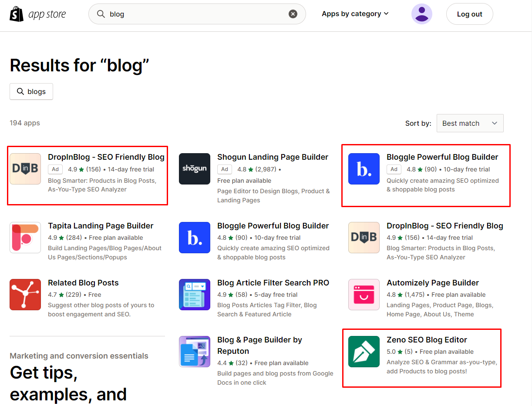Click Reputon's "4.4 (32)" rating

pyautogui.click(x=232, y=363)
